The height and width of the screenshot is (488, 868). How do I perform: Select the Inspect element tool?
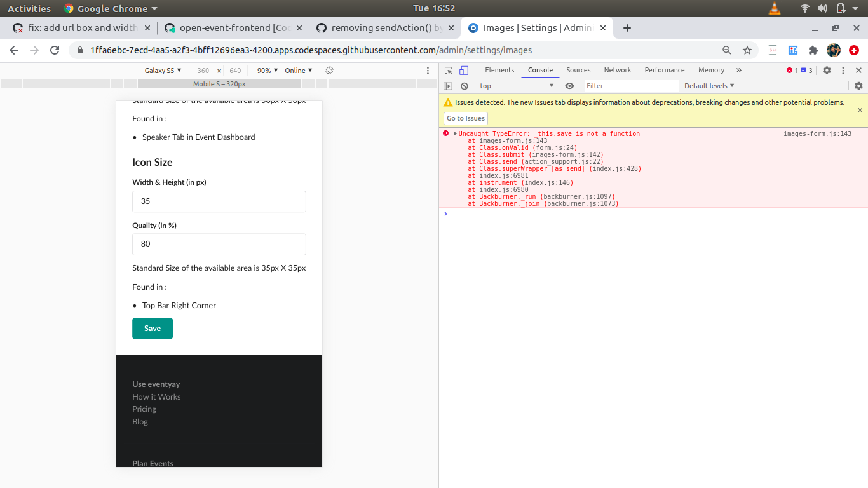(448, 70)
